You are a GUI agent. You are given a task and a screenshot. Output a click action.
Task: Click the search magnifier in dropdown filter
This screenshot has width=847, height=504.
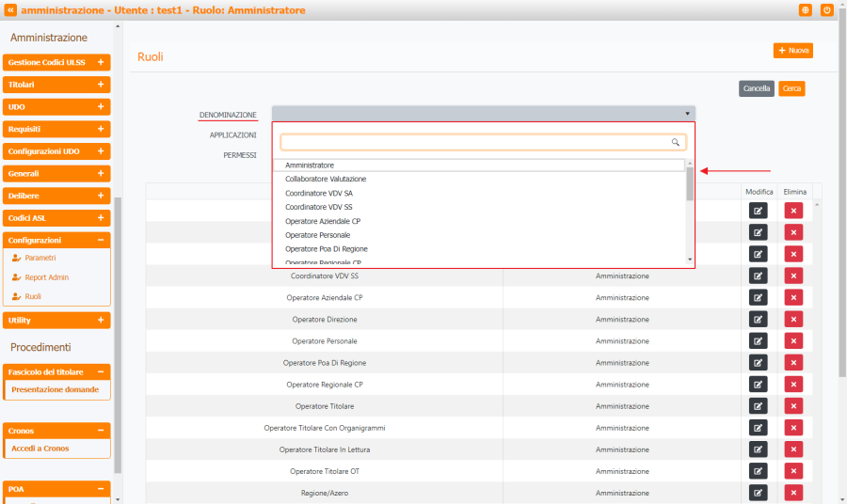click(675, 143)
